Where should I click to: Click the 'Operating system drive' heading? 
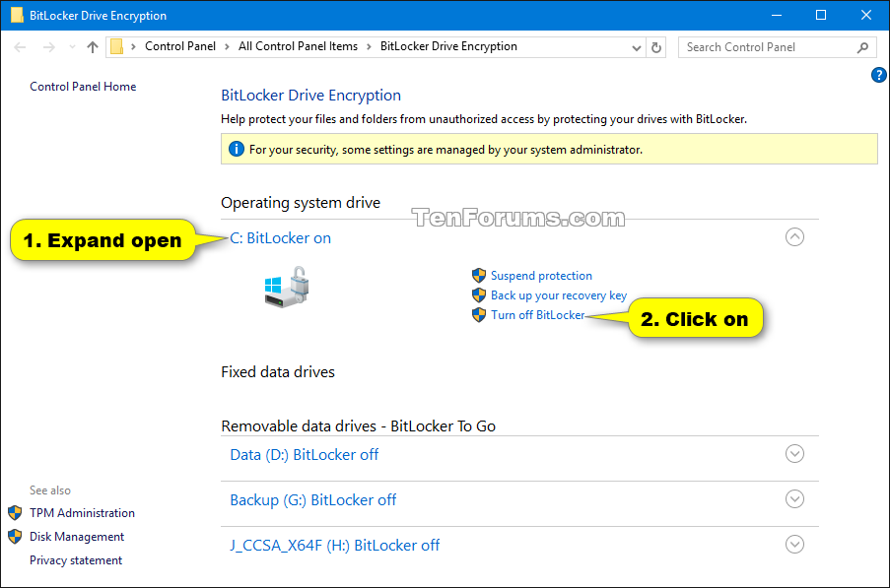click(301, 203)
